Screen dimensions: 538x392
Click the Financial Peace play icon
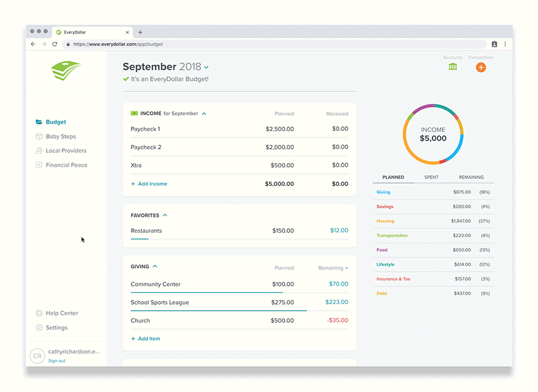(39, 164)
